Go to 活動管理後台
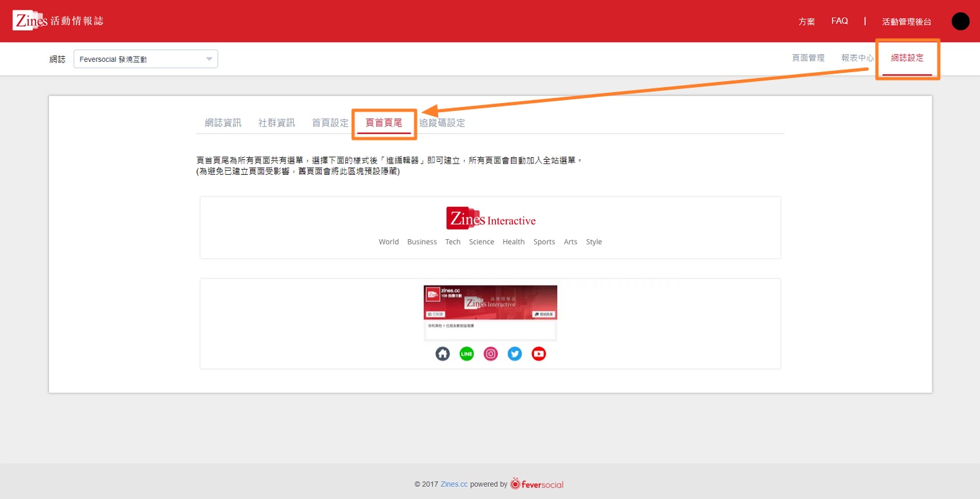Image resolution: width=980 pixels, height=499 pixels. click(x=907, y=21)
